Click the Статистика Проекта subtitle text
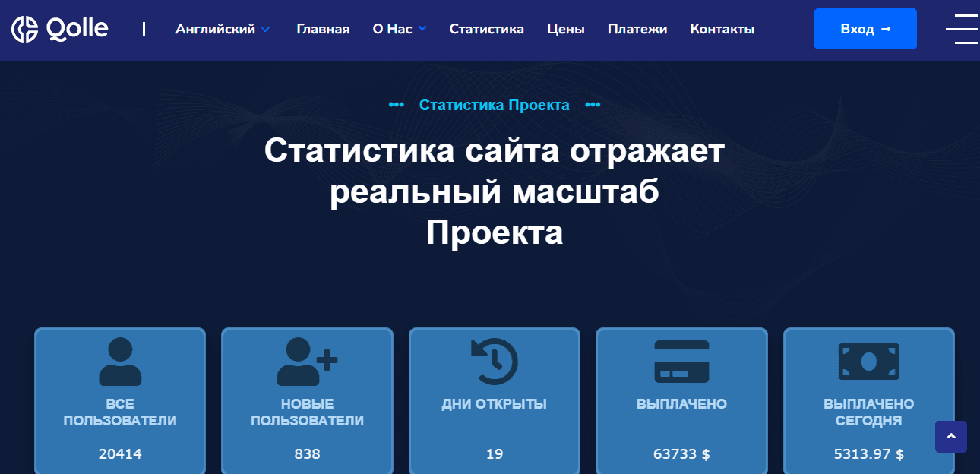 pyautogui.click(x=494, y=105)
